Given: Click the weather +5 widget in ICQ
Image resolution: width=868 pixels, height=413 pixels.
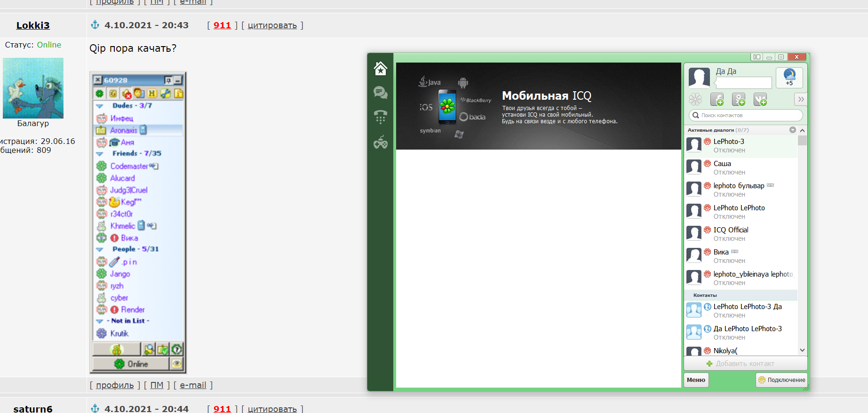Looking at the screenshot, I should coord(789,78).
